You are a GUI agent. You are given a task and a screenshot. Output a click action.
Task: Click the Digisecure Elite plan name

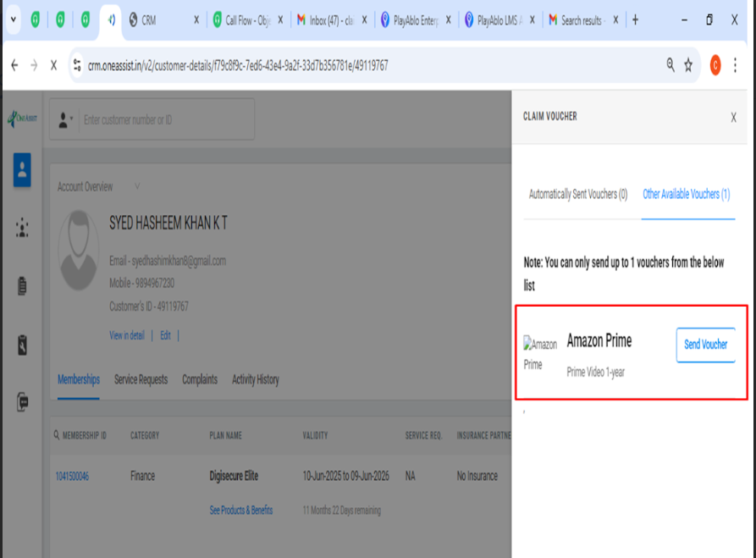pyautogui.click(x=234, y=477)
